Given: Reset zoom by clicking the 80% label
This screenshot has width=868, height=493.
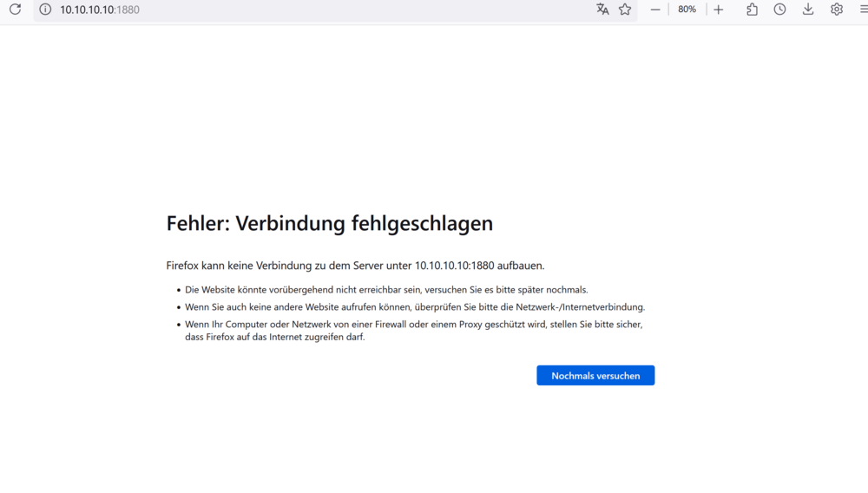Looking at the screenshot, I should [x=687, y=10].
